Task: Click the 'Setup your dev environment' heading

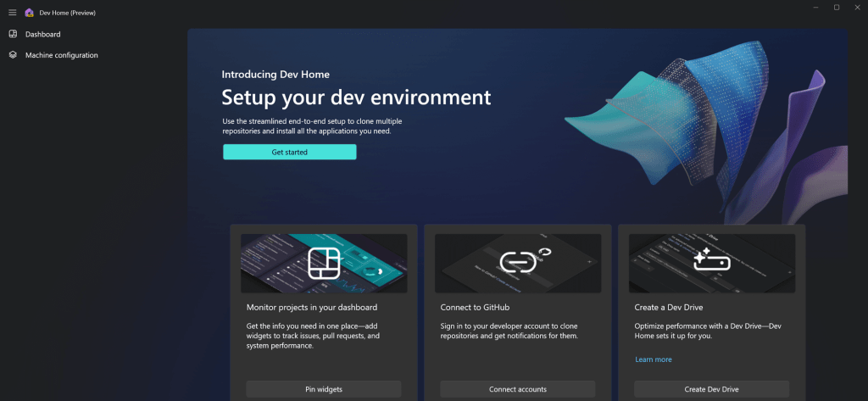Action: pyautogui.click(x=356, y=97)
